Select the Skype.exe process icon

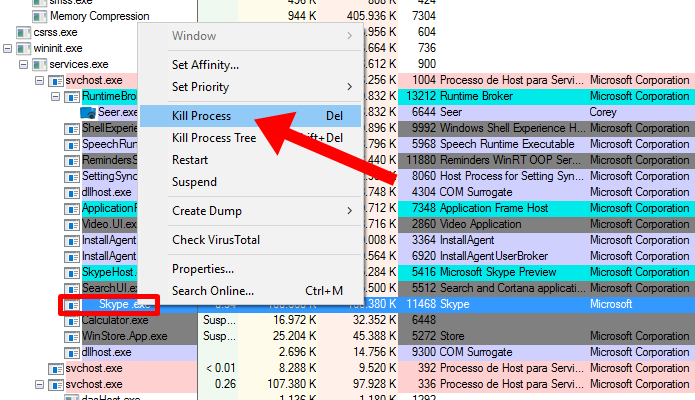click(x=72, y=305)
